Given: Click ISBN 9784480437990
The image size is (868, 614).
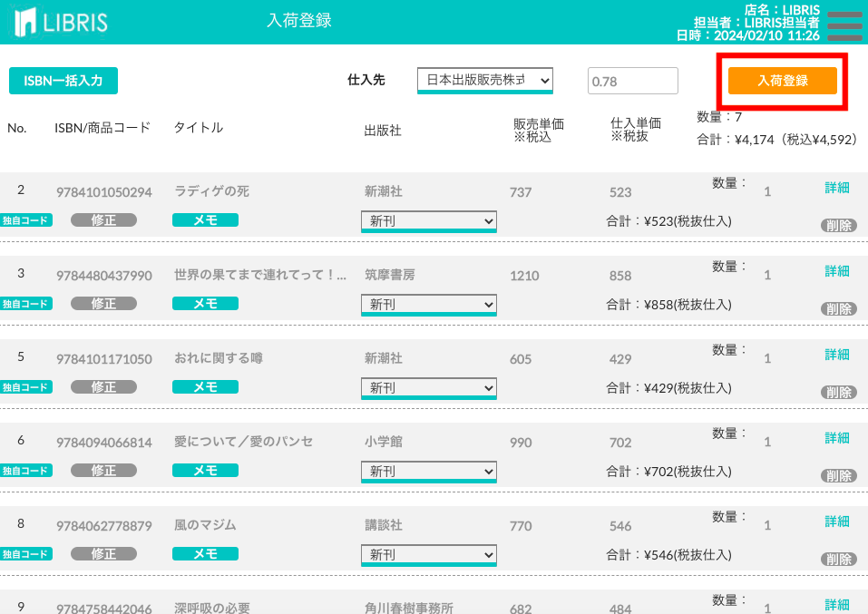Looking at the screenshot, I should (x=104, y=276).
